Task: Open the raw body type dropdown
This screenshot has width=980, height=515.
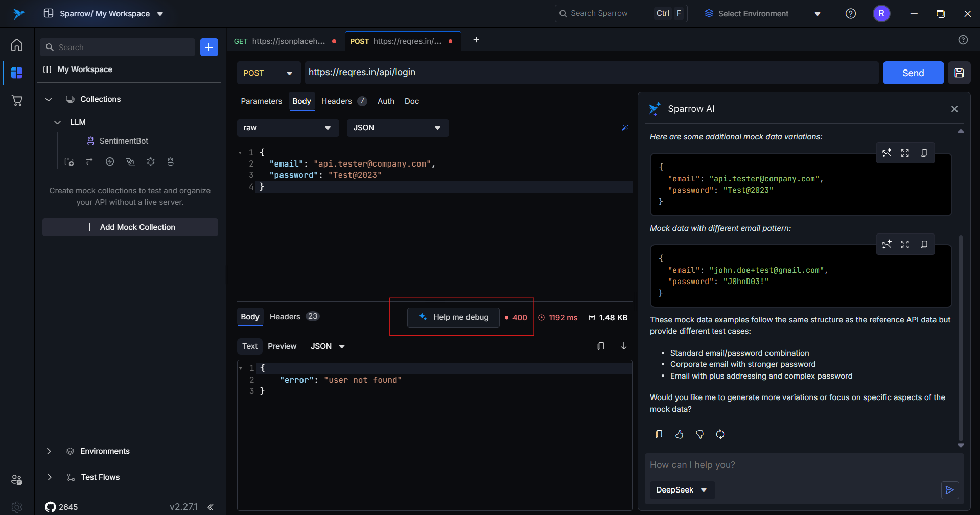Action: pyautogui.click(x=288, y=128)
